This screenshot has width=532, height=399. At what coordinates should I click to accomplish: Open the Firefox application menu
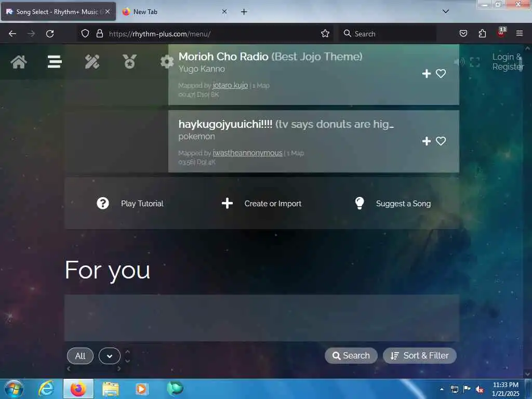point(520,33)
